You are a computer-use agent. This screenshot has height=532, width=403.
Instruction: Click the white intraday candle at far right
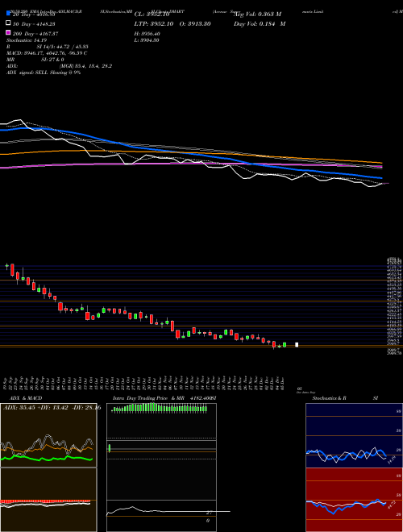(297, 345)
